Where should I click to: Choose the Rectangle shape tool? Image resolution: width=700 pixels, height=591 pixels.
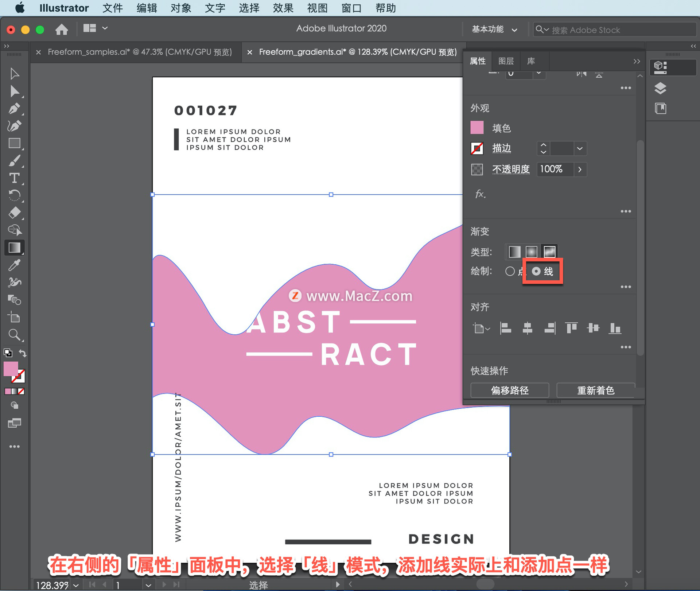tap(14, 143)
